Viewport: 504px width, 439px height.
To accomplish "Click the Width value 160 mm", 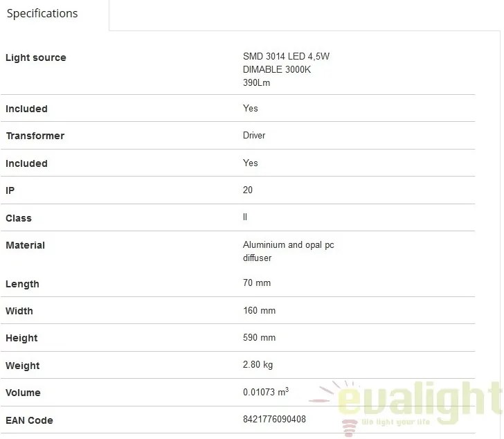I will pyautogui.click(x=259, y=310).
